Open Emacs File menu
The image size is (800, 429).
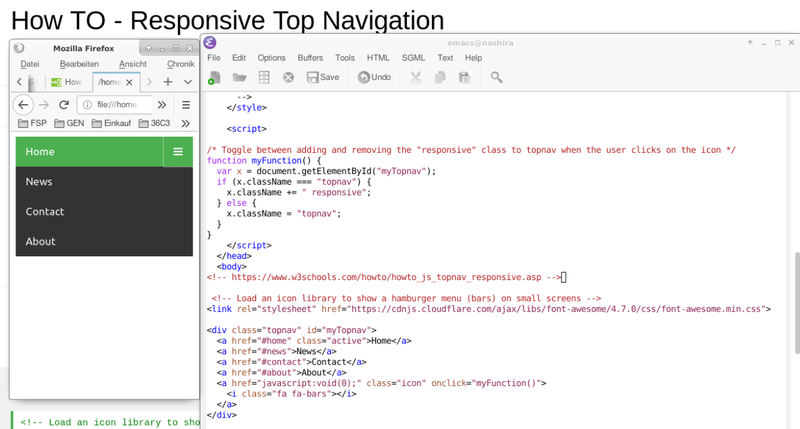tap(214, 58)
